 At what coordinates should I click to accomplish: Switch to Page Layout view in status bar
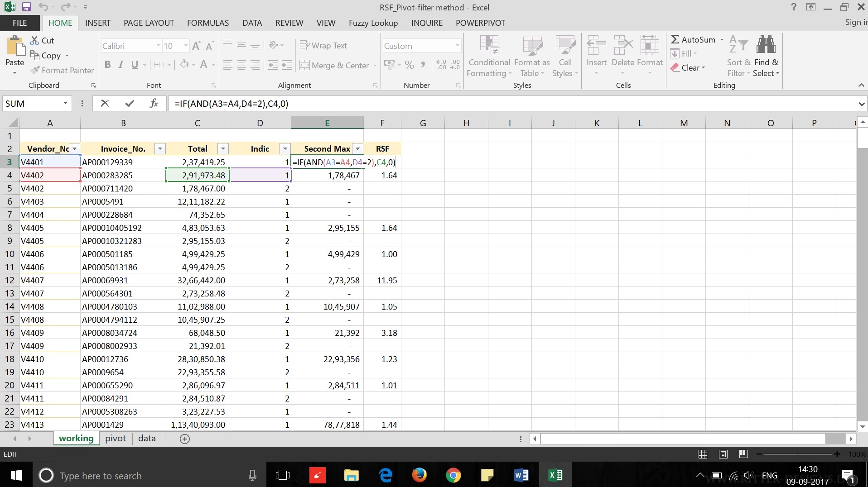723,454
